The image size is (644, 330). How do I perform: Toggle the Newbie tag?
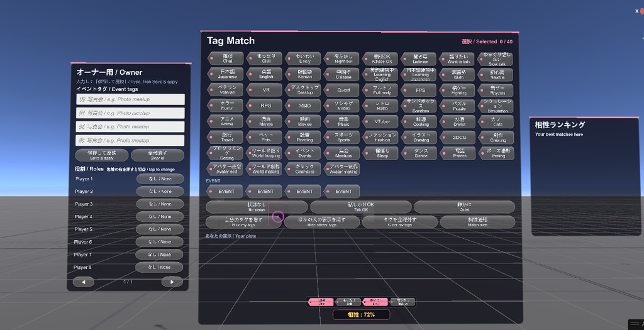point(495,74)
